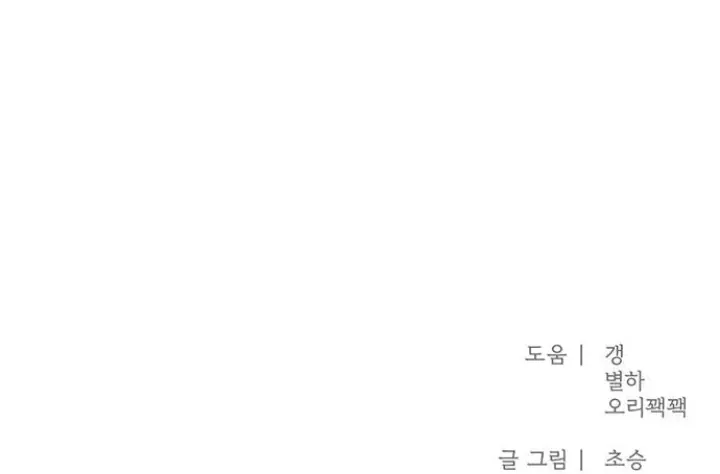Screen dimensions: 720x474
Task: Click the word 그림 in credits
Action: (546, 459)
